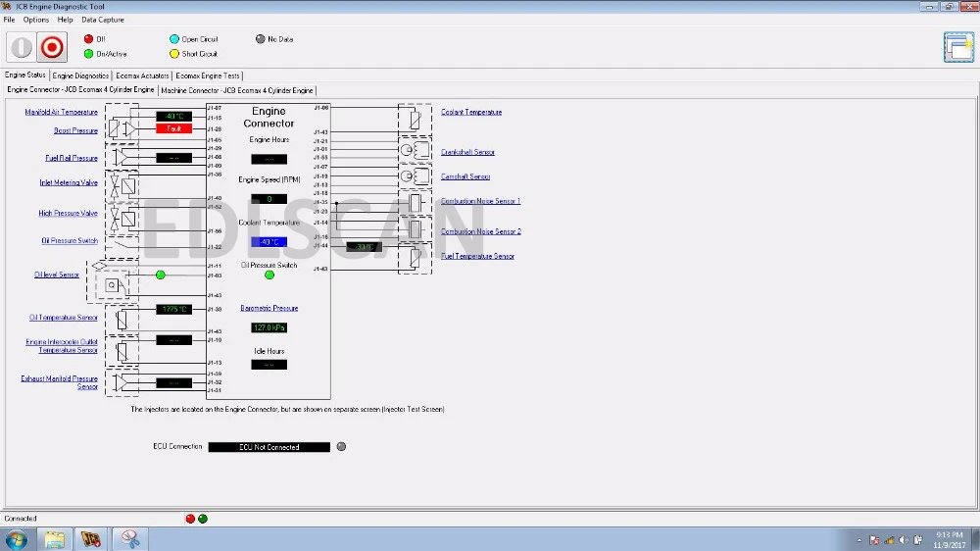Click the red status bar indicator
The width and height of the screenshot is (980, 551).
[191, 519]
